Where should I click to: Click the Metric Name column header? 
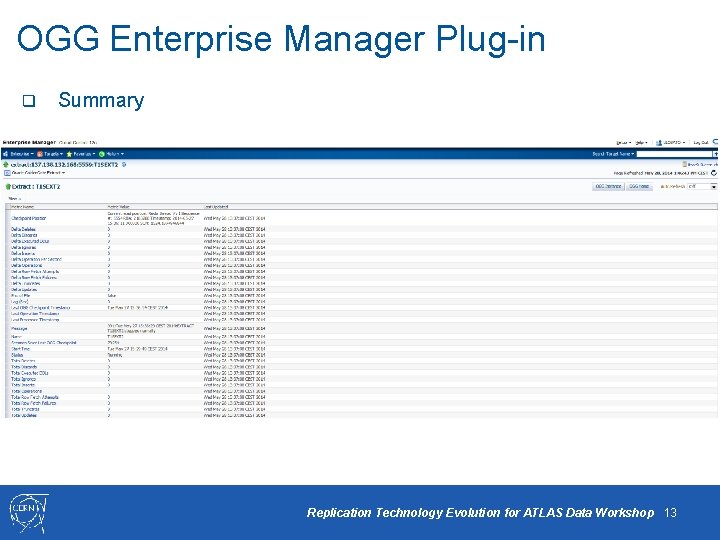[x=22, y=207]
